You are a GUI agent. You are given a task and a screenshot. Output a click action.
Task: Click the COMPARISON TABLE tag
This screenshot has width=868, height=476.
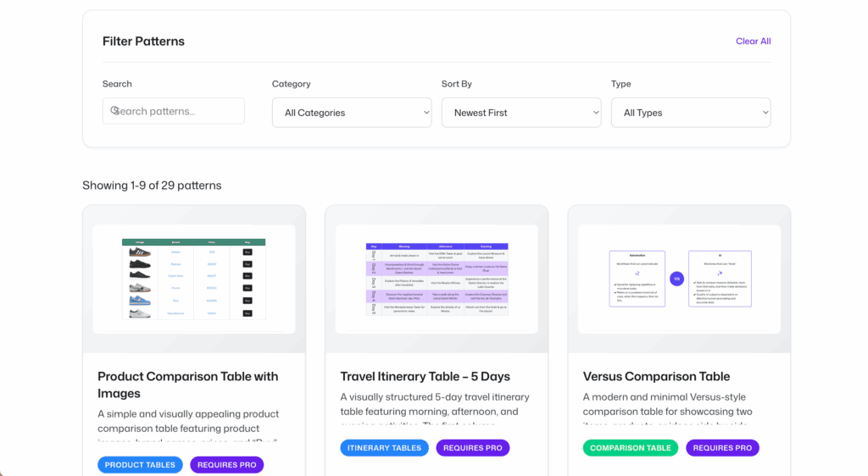tap(631, 448)
